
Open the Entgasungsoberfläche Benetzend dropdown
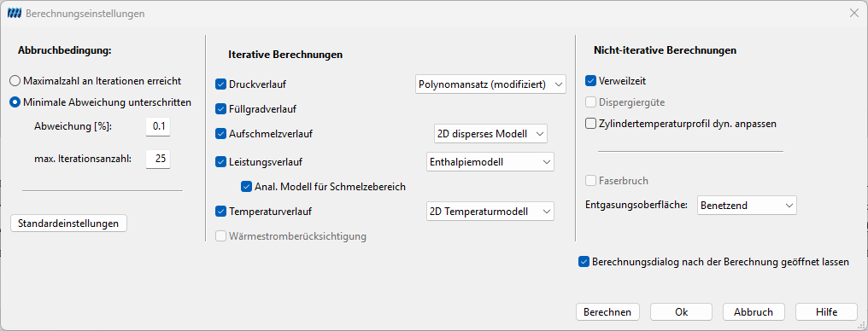coord(747,205)
